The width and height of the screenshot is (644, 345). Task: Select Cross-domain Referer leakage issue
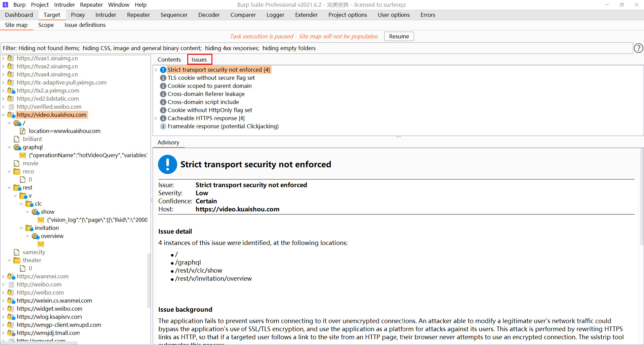click(206, 94)
